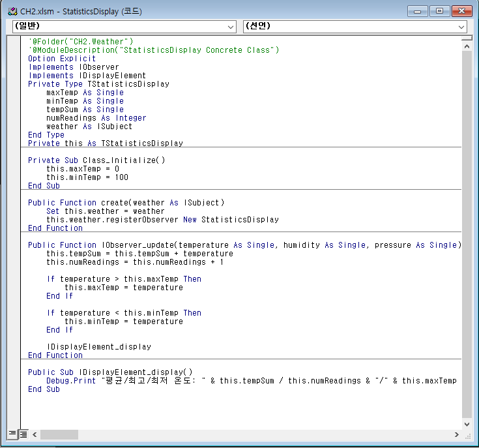Screen dimensions: 479x448
Task: Click the window resize grip corner
Action: click(467, 436)
